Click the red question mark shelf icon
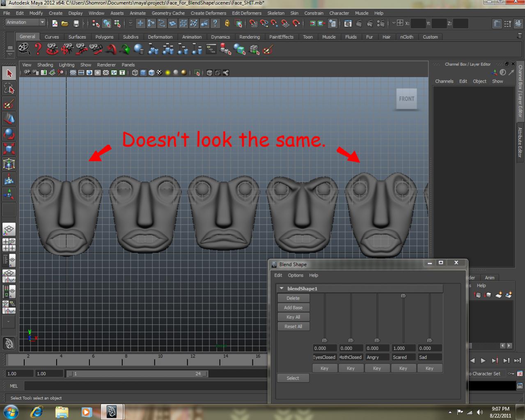 pyautogui.click(x=38, y=49)
